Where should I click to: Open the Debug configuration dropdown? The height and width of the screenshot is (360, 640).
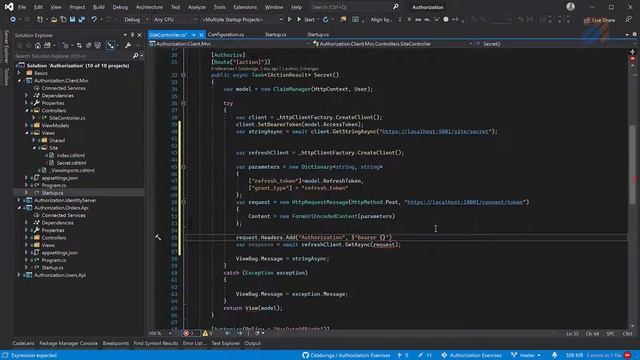coord(136,19)
